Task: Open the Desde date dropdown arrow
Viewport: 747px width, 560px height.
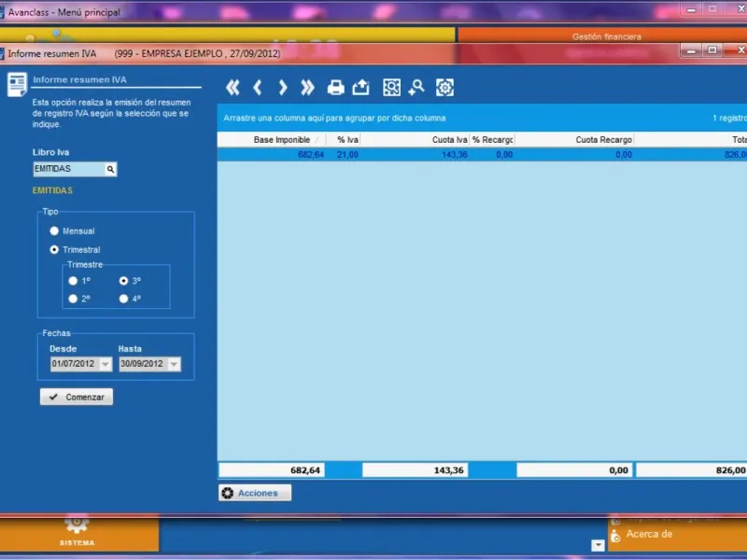Action: coord(106,364)
